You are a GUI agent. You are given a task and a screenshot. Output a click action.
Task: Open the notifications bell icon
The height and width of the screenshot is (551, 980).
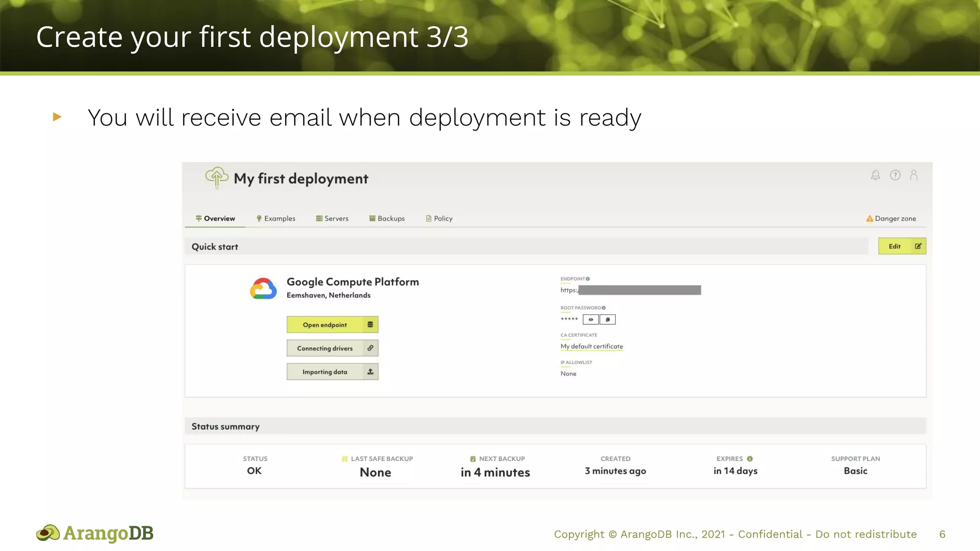875,175
